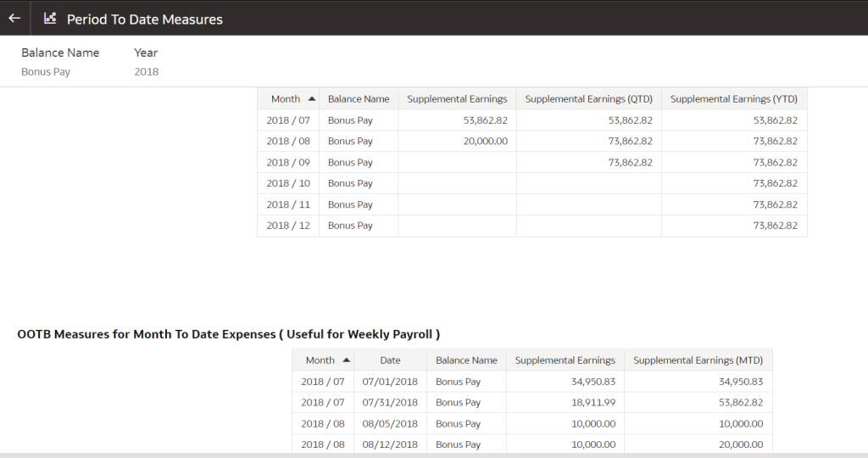Viewport: 868px width, 458px height.
Task: Sort ascending by Month in the top table
Action: (312, 98)
